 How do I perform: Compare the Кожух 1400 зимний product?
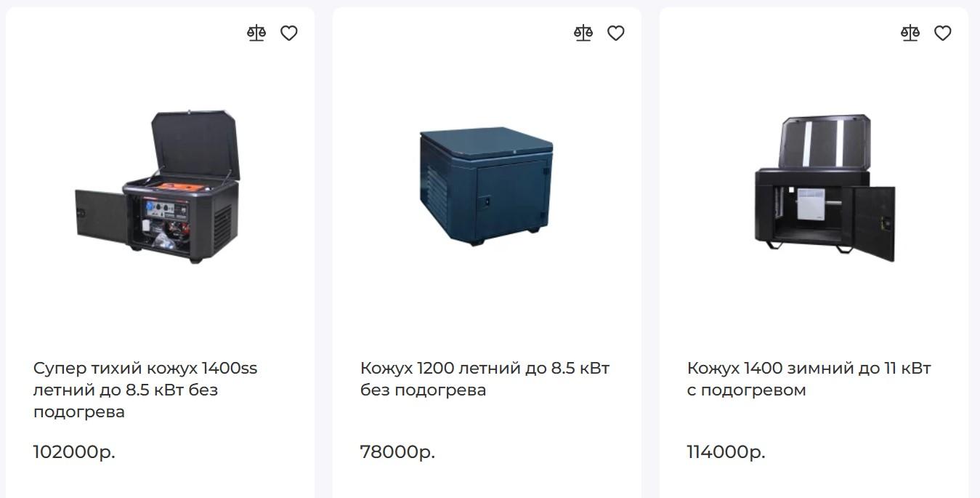[910, 33]
